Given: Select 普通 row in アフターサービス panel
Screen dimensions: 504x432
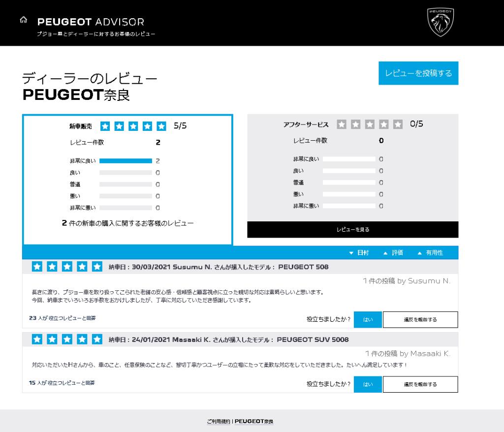Looking at the screenshot, I should [338, 183].
